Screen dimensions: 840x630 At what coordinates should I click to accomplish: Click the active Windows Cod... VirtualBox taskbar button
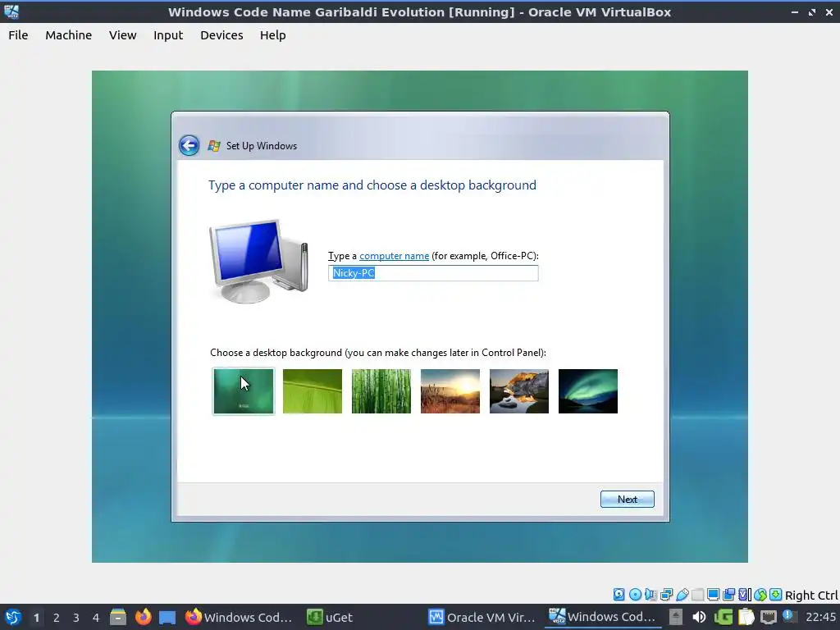click(x=603, y=617)
